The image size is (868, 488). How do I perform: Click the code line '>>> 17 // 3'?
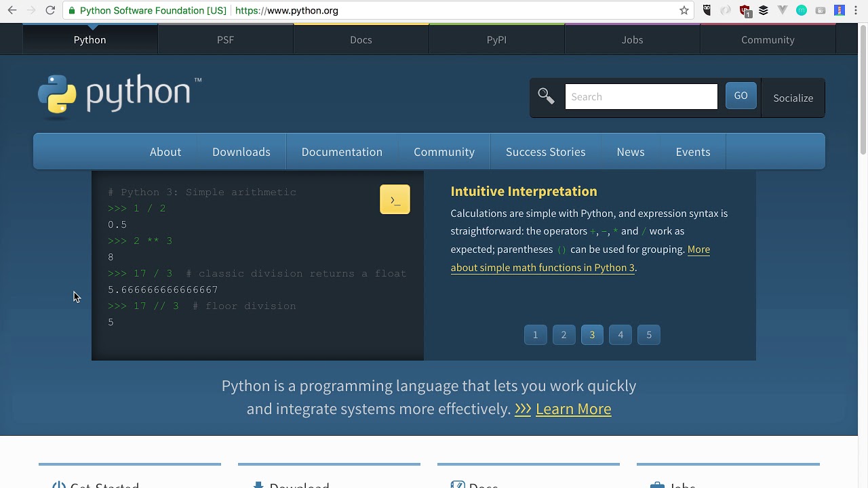point(143,306)
